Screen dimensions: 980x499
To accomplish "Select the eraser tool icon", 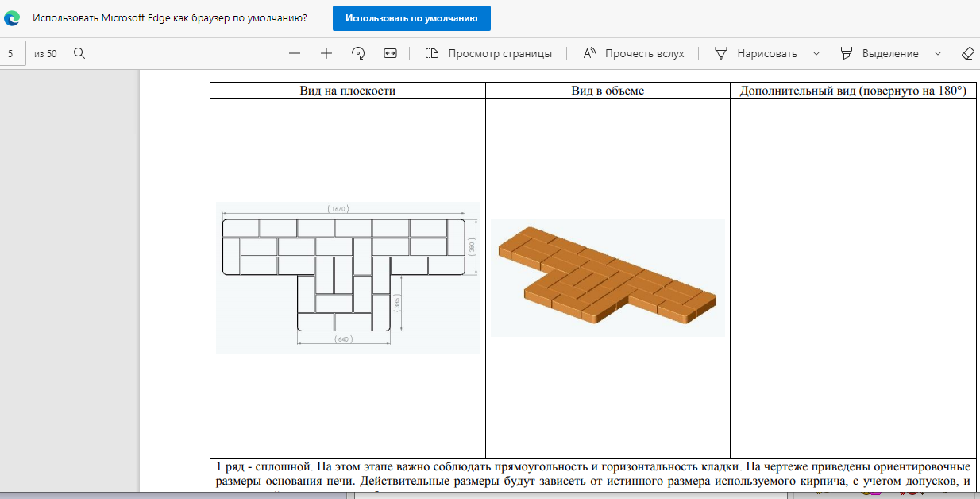I will pyautogui.click(x=967, y=53).
